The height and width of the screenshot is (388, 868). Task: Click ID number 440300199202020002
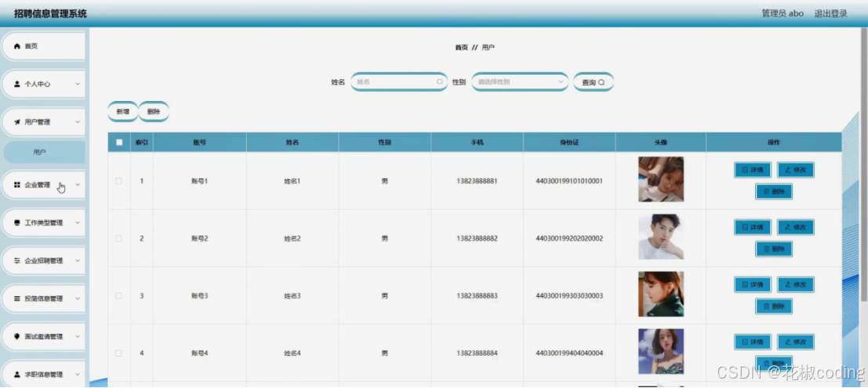pos(569,238)
